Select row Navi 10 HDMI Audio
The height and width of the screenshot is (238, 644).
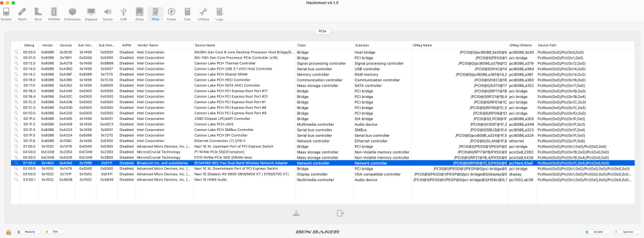coord(323,180)
